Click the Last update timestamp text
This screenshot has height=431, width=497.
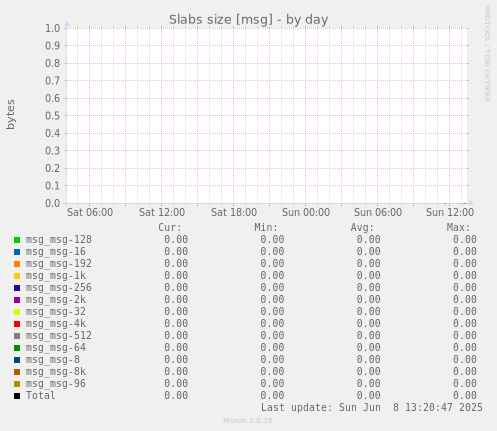pyautogui.click(x=372, y=408)
